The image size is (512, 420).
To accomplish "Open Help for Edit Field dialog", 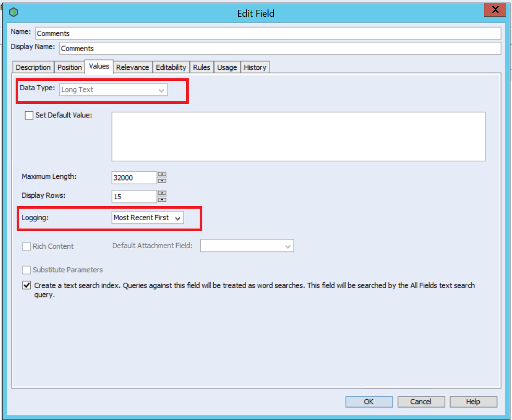I will 473,402.
